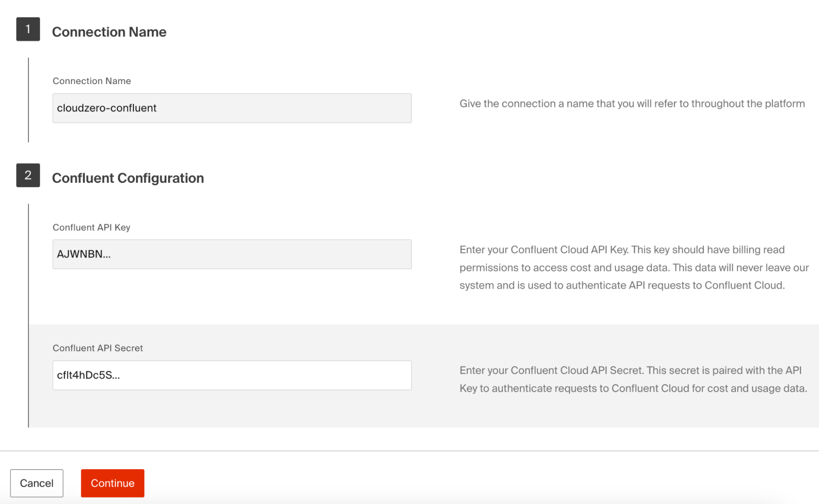Click the Confluent API Key input field
This screenshot has width=819, height=504.
pos(232,254)
